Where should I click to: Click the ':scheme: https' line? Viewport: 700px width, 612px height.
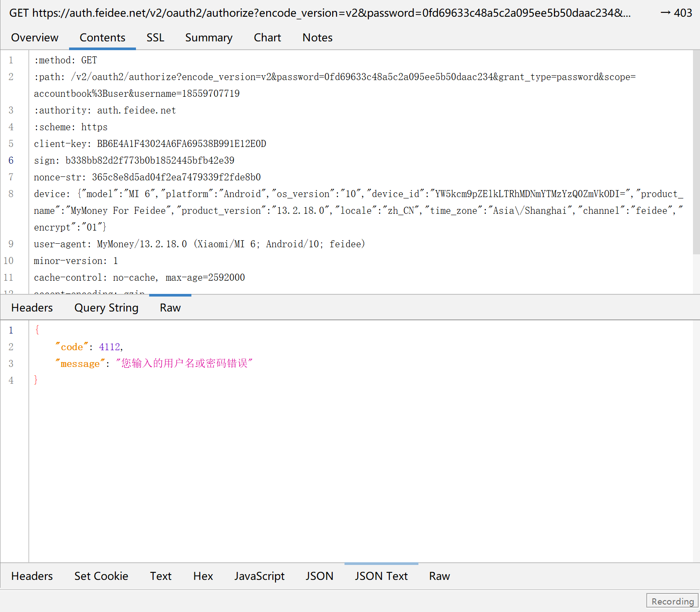71,127
